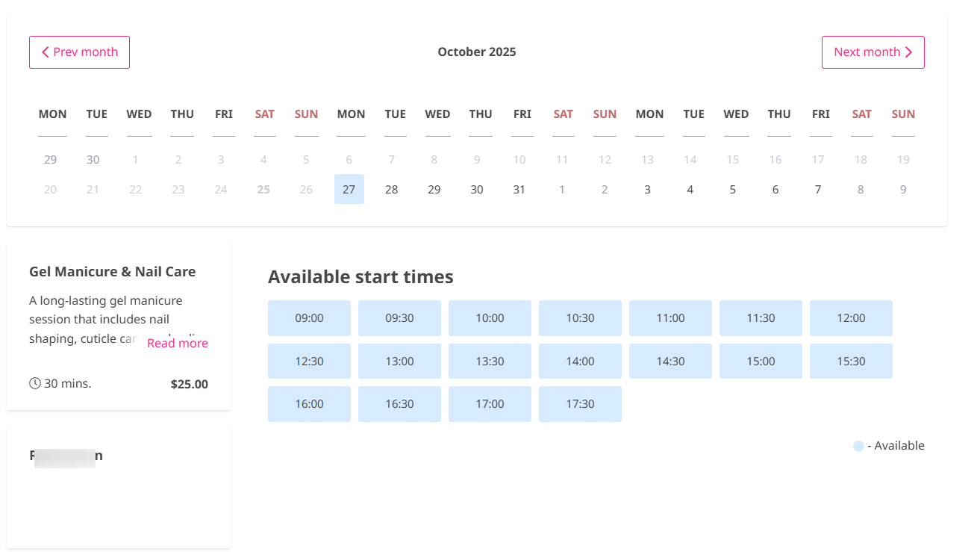Open the Read more description link
Viewport: 980px width, 552px height.
(x=177, y=343)
